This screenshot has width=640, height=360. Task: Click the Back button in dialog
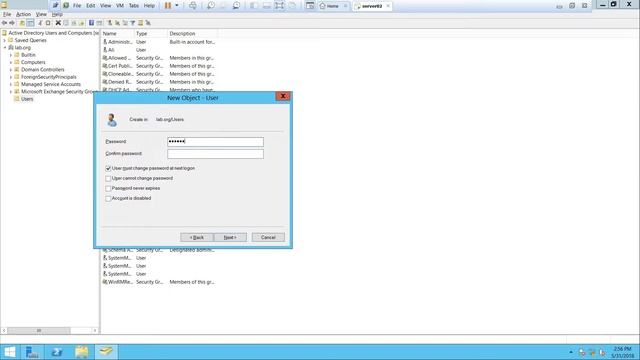click(197, 238)
